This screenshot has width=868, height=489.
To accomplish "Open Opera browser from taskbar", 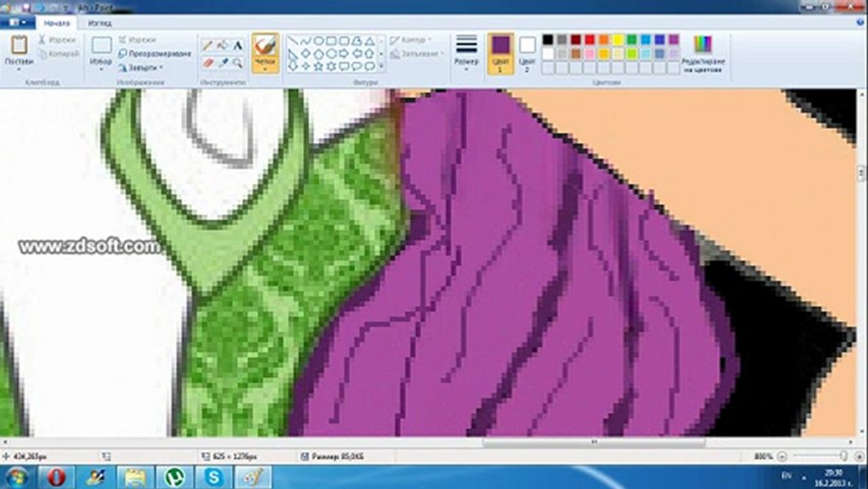I will [x=56, y=477].
